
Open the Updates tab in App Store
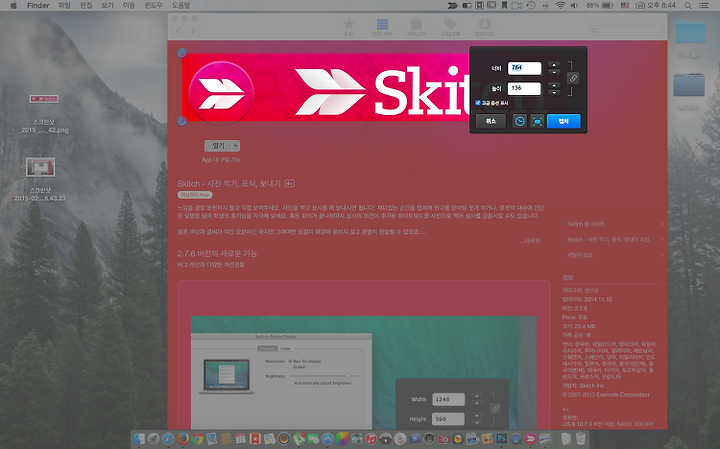coord(484,27)
